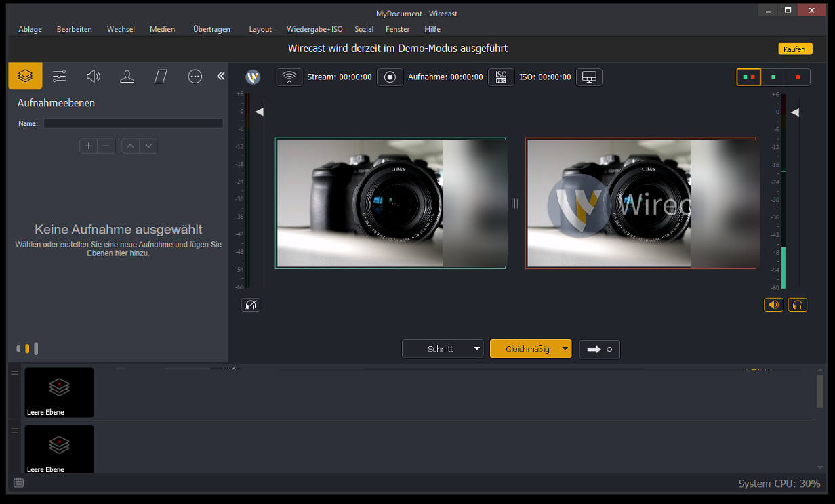Click the ISO: 00:00:00 timer text
Screen dimensions: 835x504
[545, 77]
